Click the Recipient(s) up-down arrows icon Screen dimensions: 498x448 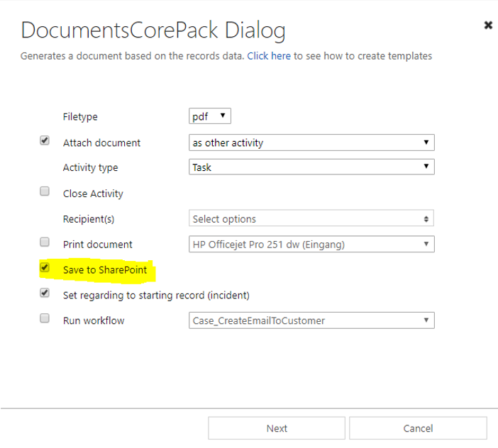click(426, 219)
